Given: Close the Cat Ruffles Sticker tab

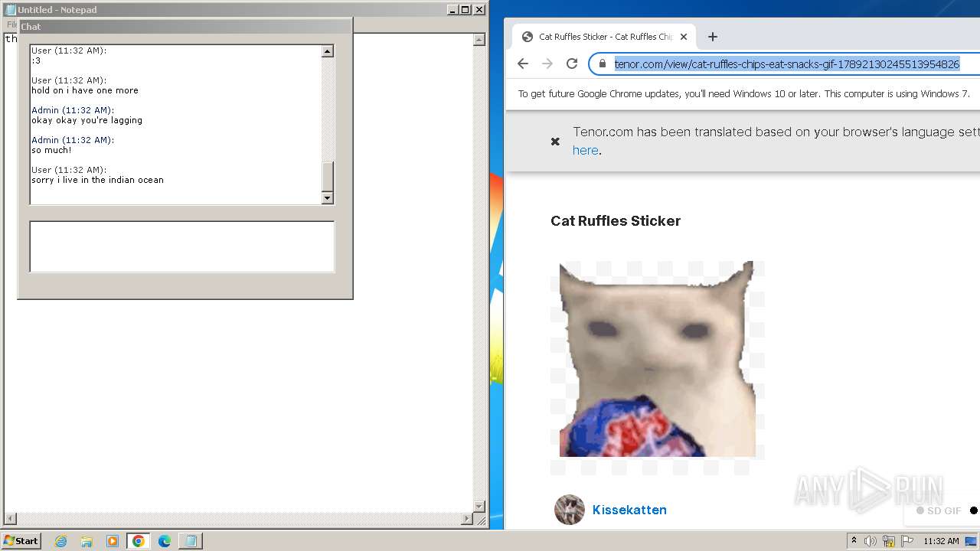Looking at the screenshot, I should tap(684, 37).
